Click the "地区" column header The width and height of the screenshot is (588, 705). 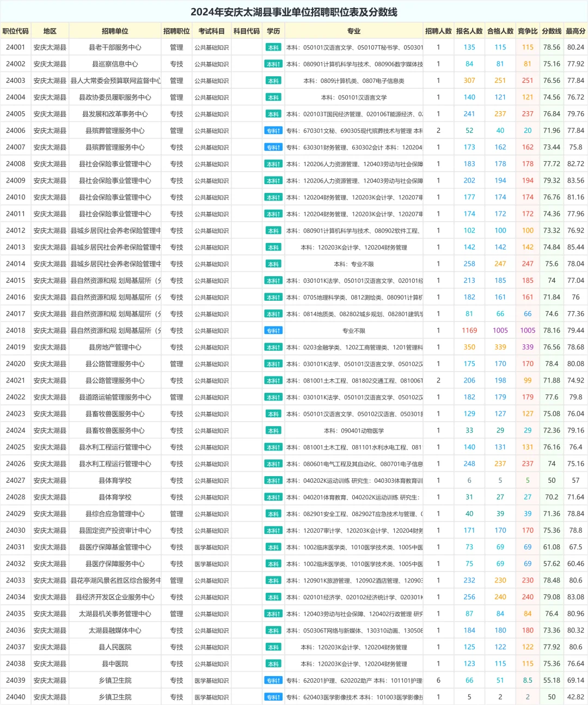tap(50, 31)
